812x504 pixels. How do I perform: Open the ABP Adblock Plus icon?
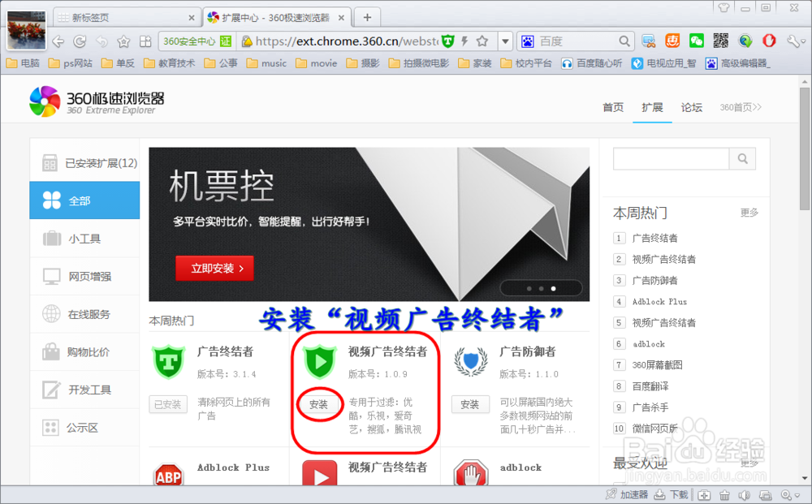point(168,475)
